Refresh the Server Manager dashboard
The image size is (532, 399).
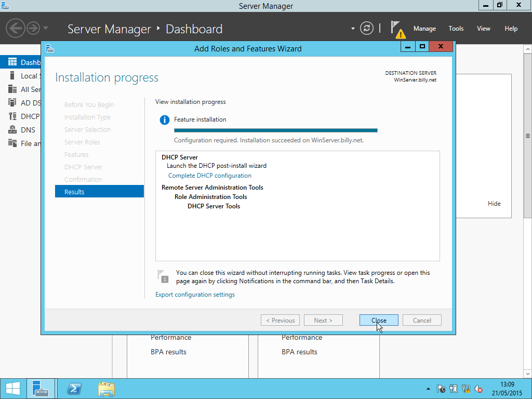click(x=366, y=28)
